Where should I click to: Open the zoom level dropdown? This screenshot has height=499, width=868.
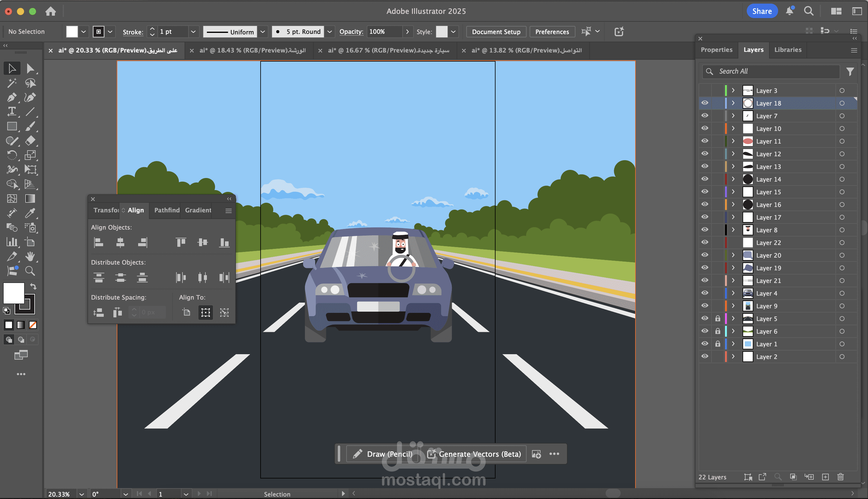[81, 494]
